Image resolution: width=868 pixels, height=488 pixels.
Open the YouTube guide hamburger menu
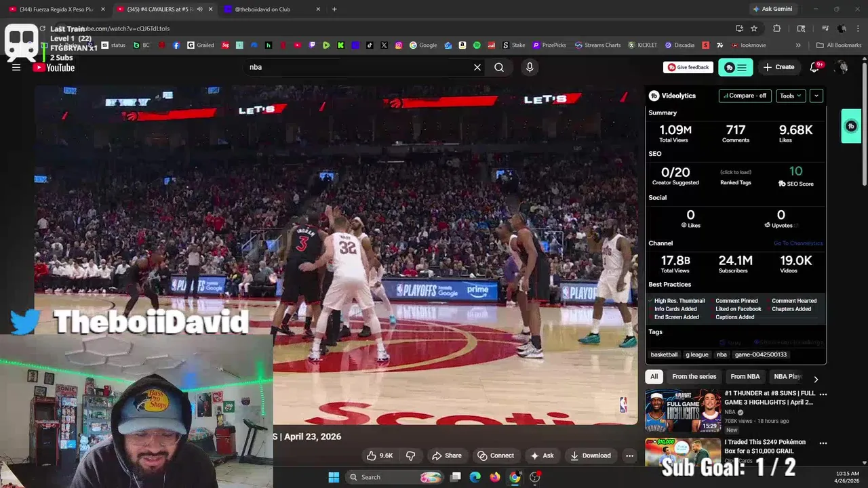click(16, 67)
